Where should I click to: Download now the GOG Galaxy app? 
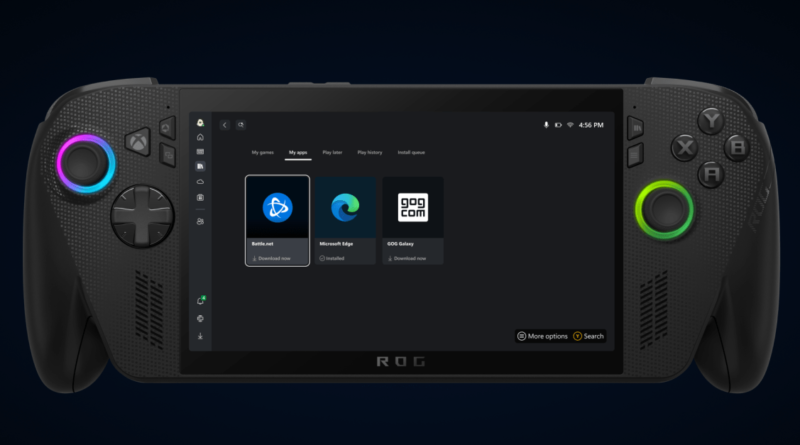point(412,258)
